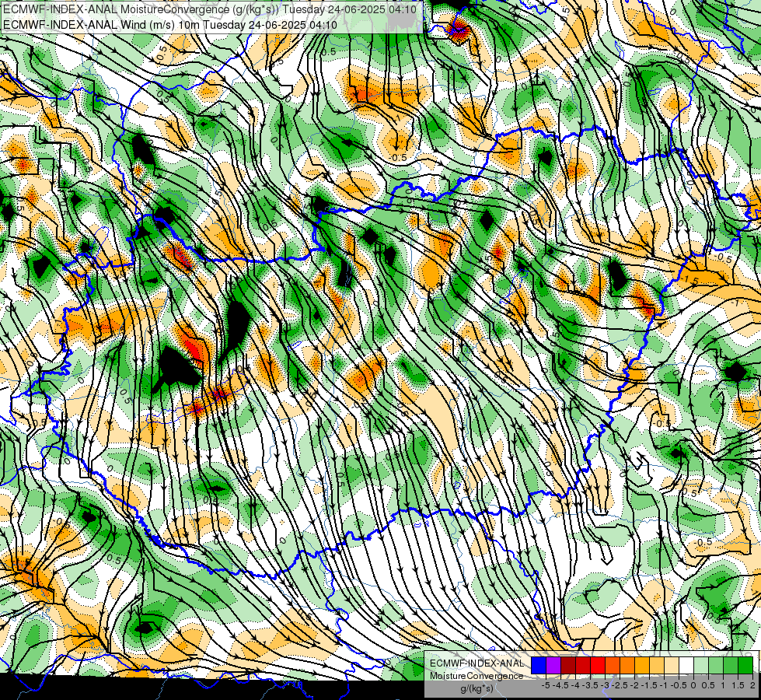
Task: Click the MoistureConvergence title line at top
Action: point(209,9)
